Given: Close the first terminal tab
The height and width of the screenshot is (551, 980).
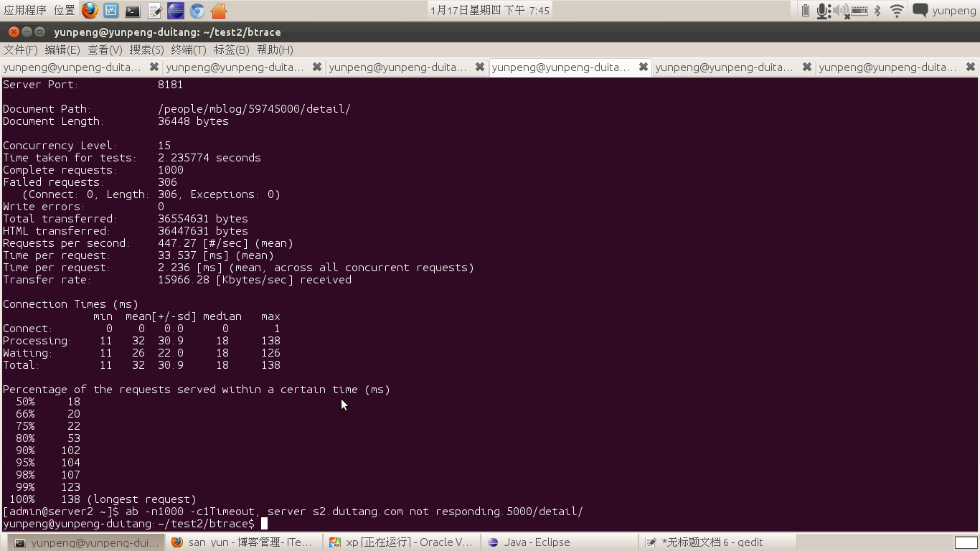Looking at the screenshot, I should [x=154, y=67].
